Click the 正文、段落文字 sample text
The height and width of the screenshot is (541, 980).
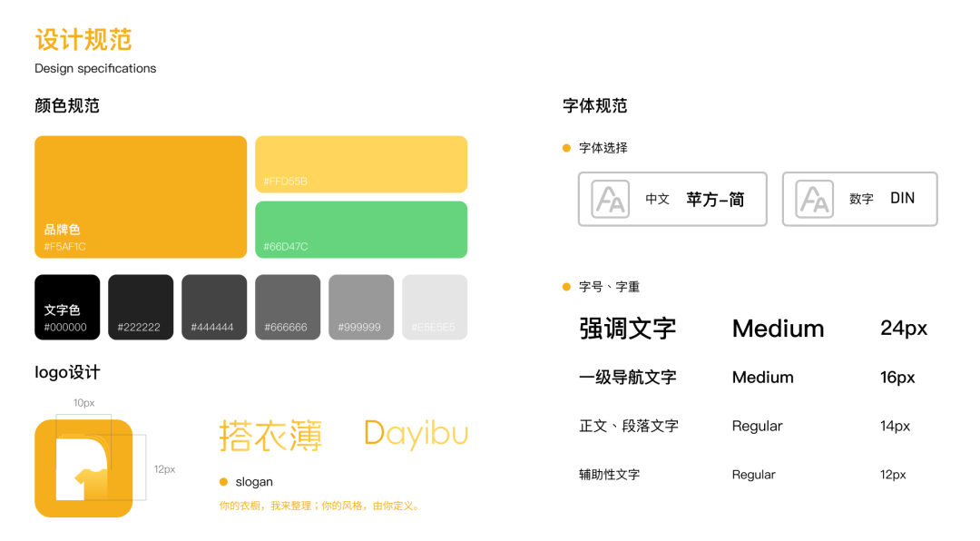pos(629,426)
